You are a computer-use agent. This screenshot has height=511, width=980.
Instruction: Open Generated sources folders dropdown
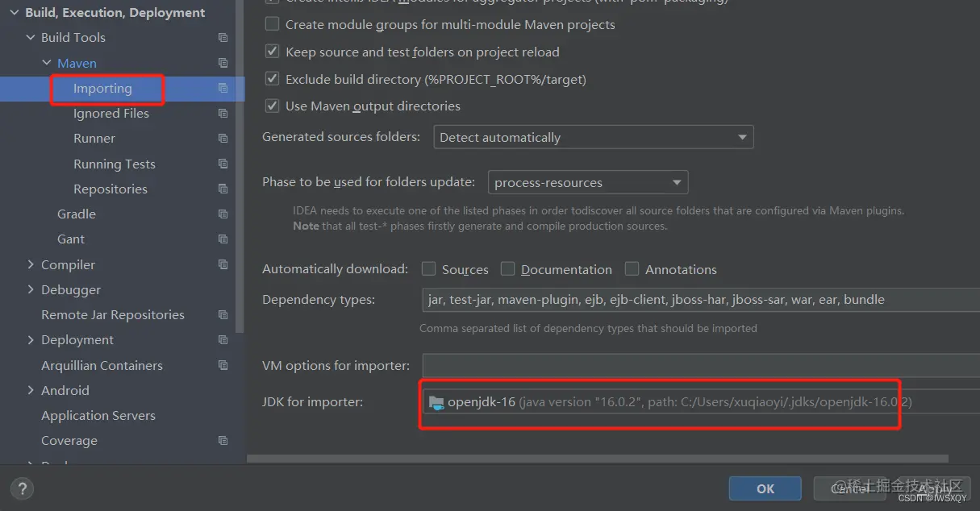594,137
